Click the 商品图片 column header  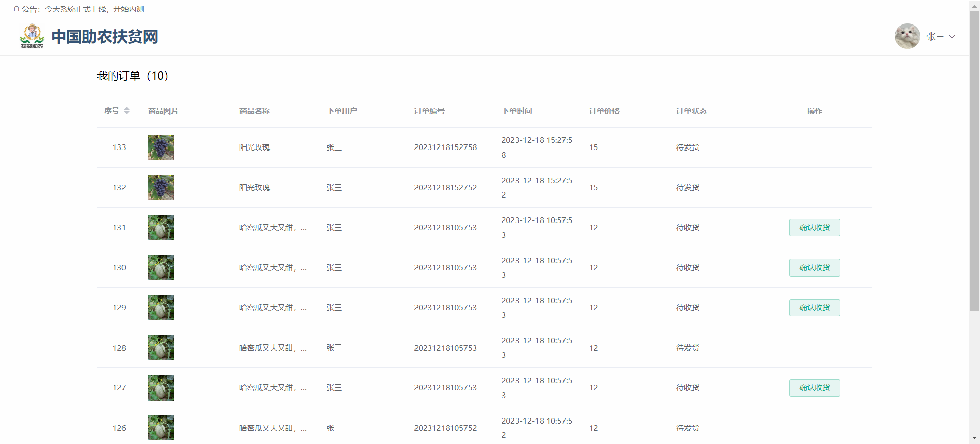coord(163,111)
